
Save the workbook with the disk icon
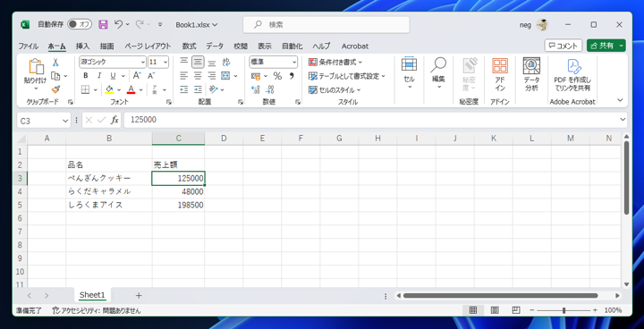pos(103,25)
